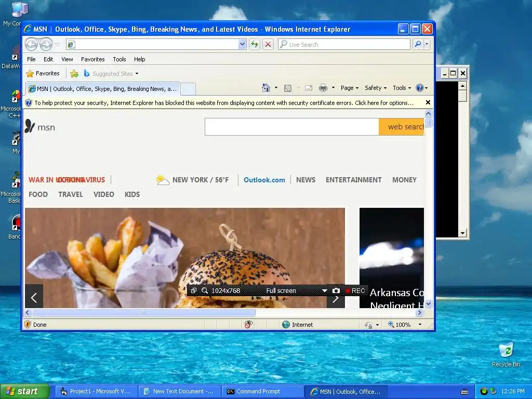Open a new blank tab

(188, 89)
